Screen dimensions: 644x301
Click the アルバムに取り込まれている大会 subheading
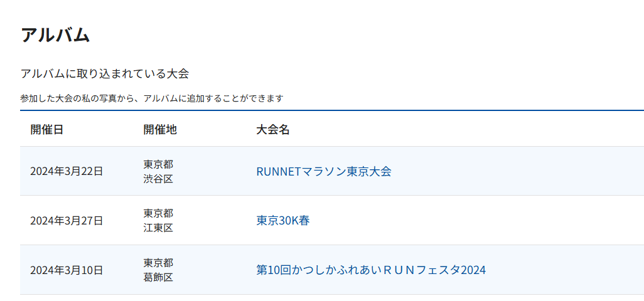[104, 74]
